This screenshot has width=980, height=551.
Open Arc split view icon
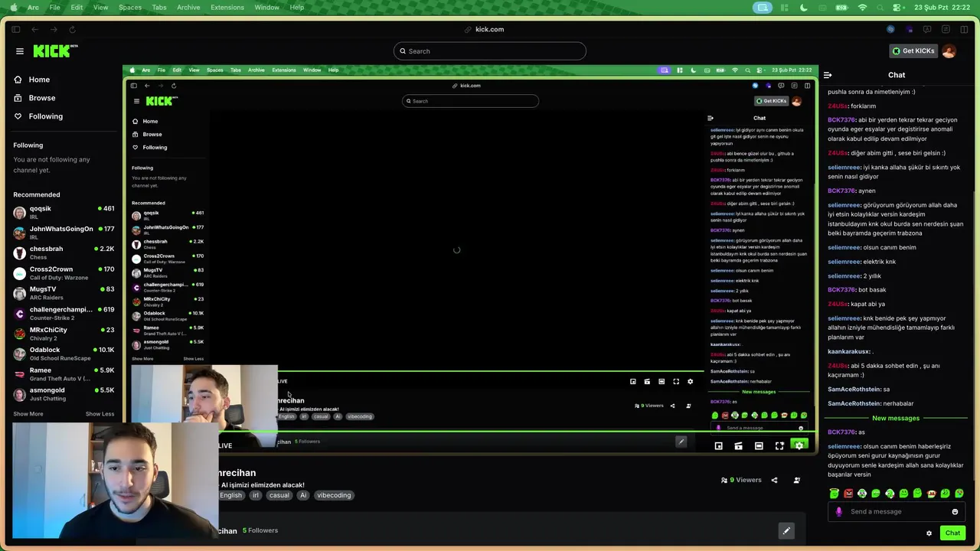point(965,30)
